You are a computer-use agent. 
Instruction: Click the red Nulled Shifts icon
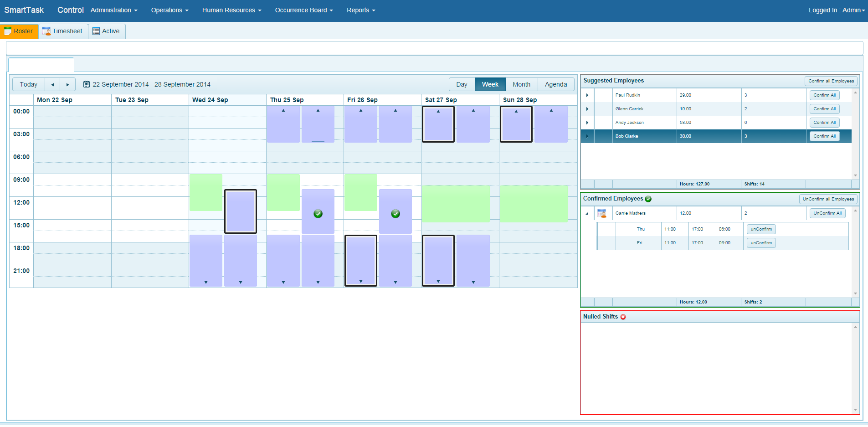[623, 317]
